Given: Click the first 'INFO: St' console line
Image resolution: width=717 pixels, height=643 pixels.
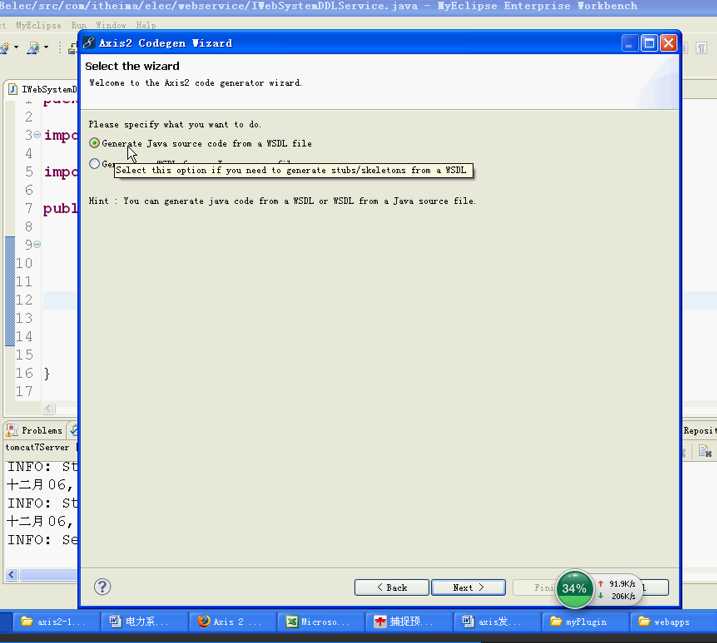Looking at the screenshot, I should click(x=42, y=466).
